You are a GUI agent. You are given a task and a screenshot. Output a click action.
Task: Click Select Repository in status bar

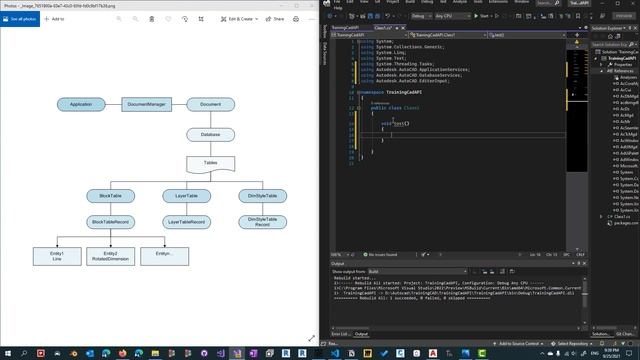[571, 344]
